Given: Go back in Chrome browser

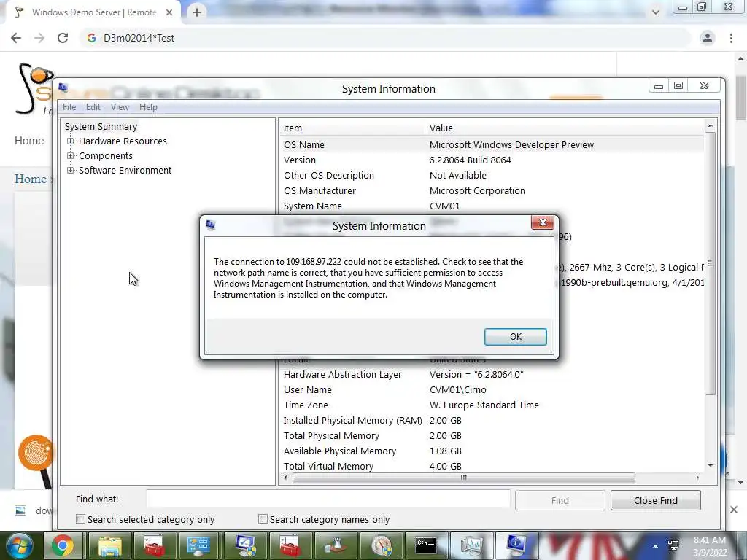Looking at the screenshot, I should coord(16,38).
